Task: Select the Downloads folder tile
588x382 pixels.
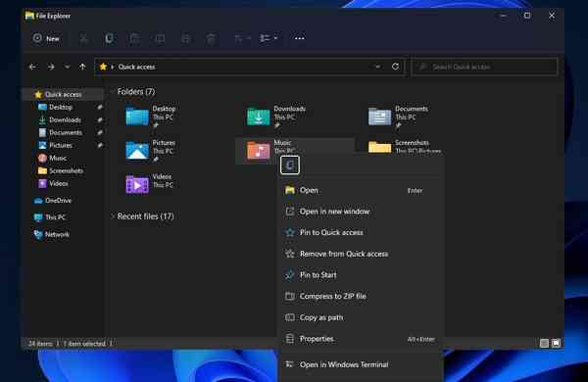Action: tap(276, 117)
